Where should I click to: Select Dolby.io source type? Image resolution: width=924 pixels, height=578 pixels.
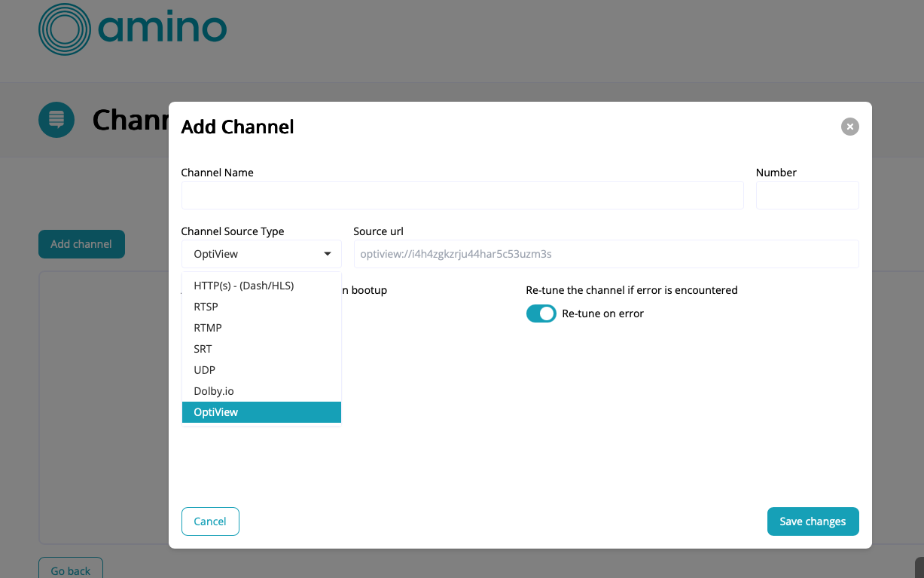(213, 391)
